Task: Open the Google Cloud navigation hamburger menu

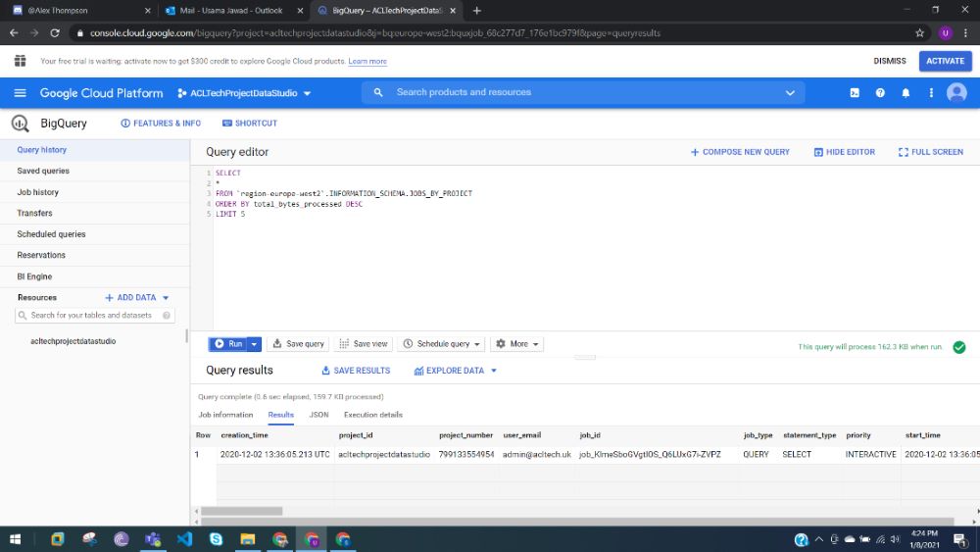Action: pos(20,93)
